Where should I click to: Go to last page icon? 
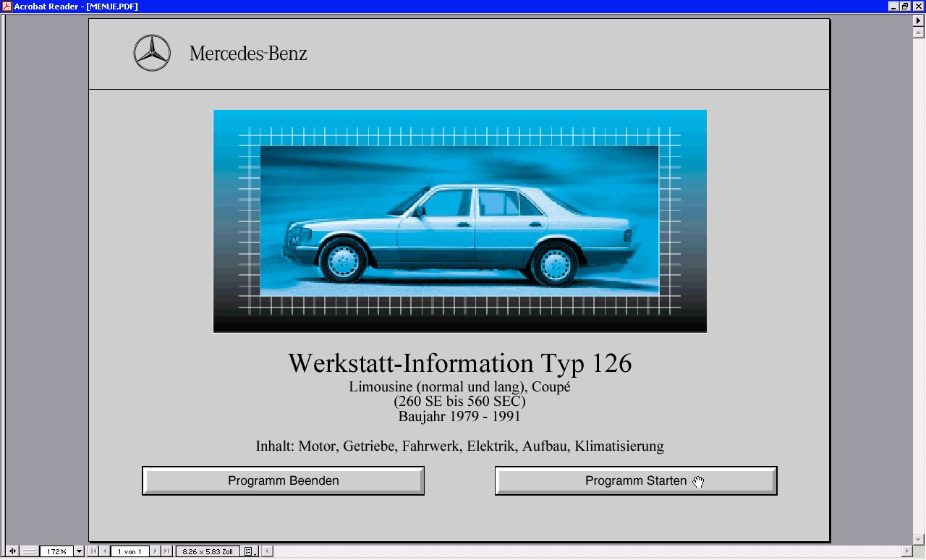(166, 551)
